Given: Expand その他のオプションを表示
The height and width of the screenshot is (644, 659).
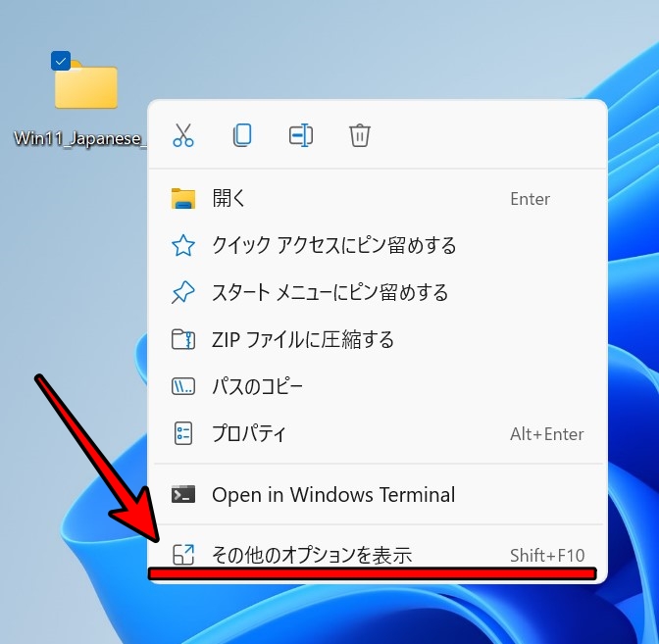Looking at the screenshot, I should pyautogui.click(x=312, y=555).
